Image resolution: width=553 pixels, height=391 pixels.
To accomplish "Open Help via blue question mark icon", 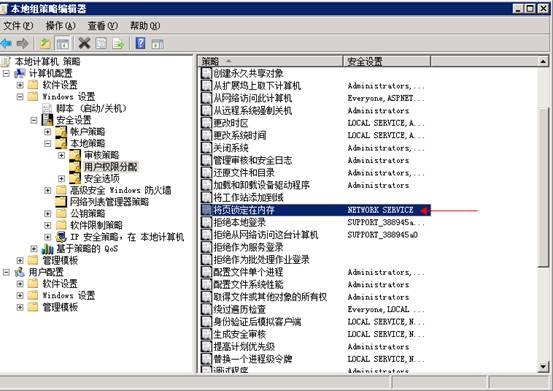I will [140, 43].
